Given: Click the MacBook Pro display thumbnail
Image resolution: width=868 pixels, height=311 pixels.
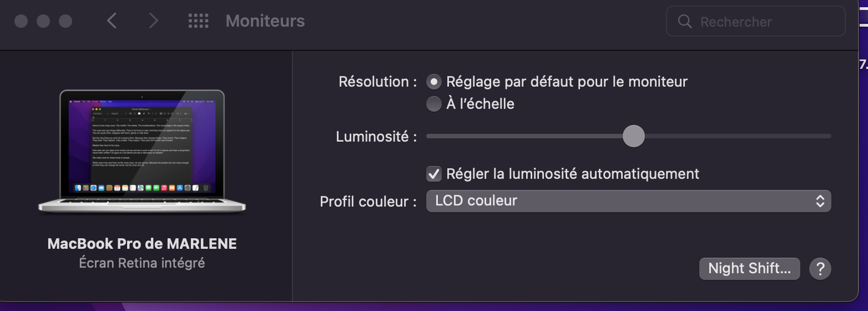Looking at the screenshot, I should (142, 150).
